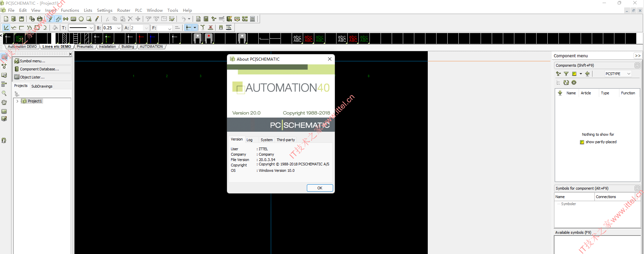The height and width of the screenshot is (254, 644).
Task: Select the Area selection tool icon
Action: (x=89, y=19)
